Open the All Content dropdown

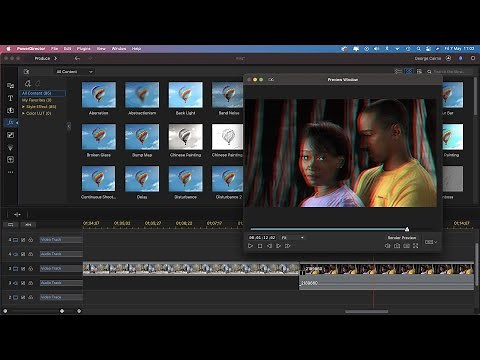click(x=74, y=71)
